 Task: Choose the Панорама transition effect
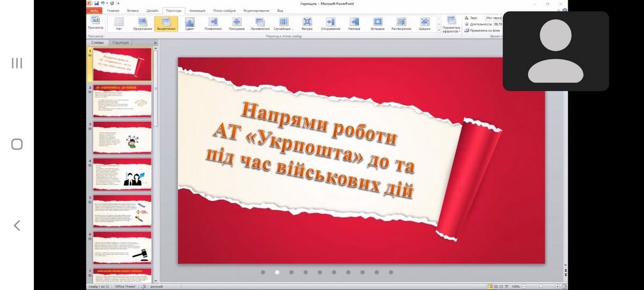tap(237, 24)
